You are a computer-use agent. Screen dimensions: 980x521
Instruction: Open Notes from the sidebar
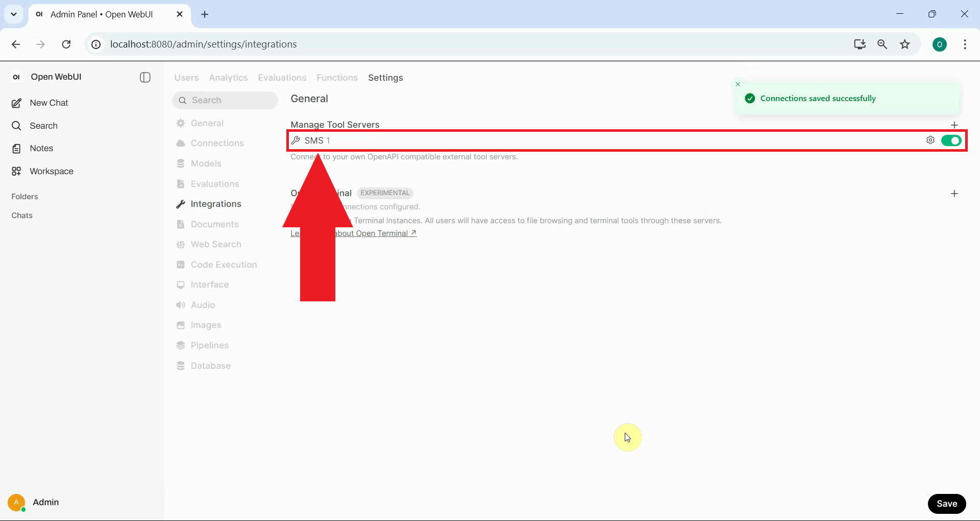(41, 148)
